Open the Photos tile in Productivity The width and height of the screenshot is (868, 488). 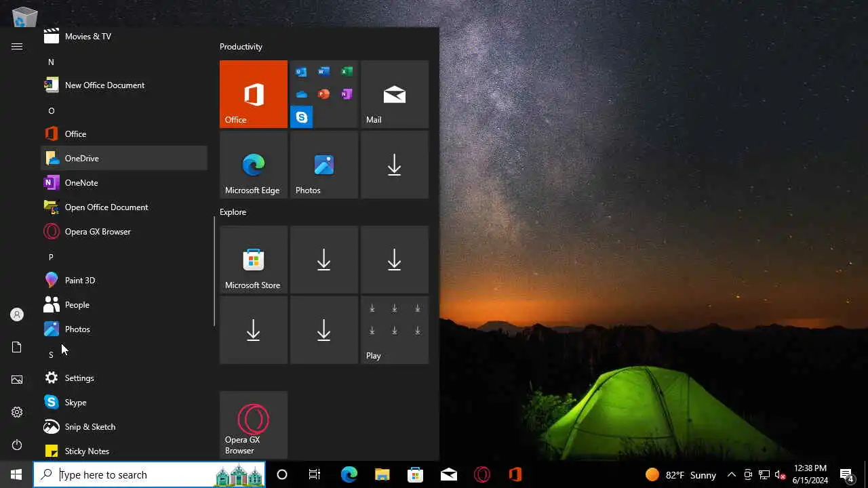[324, 165]
